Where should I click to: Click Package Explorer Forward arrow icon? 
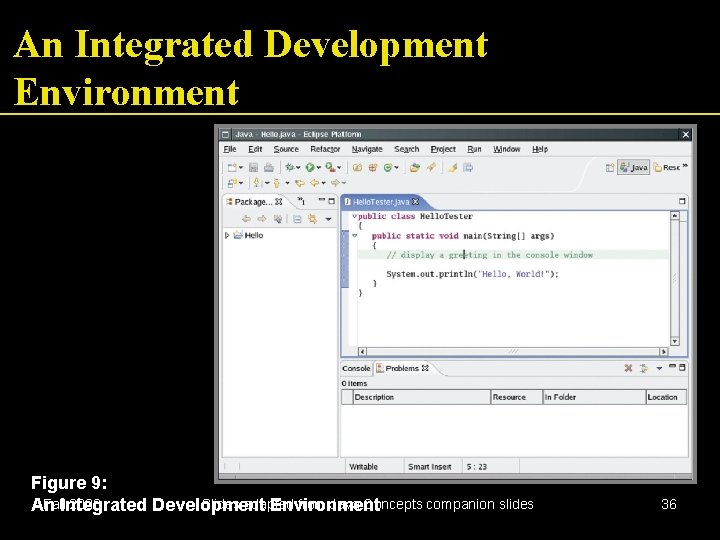click(x=262, y=219)
